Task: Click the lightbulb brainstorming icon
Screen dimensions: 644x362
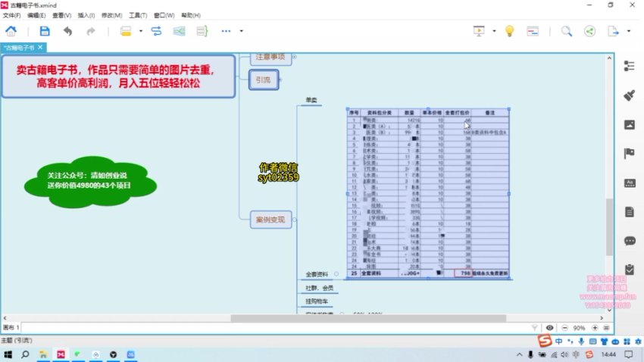Action: click(x=510, y=31)
